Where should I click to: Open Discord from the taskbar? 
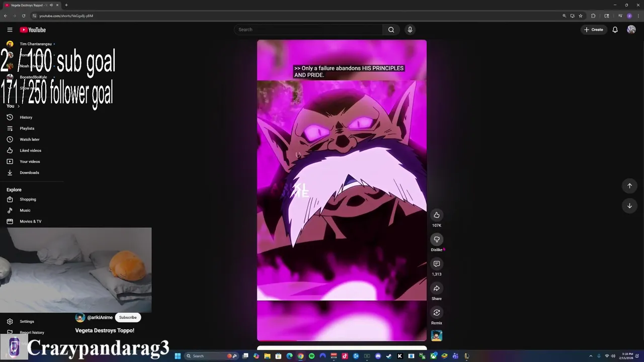(x=378, y=356)
